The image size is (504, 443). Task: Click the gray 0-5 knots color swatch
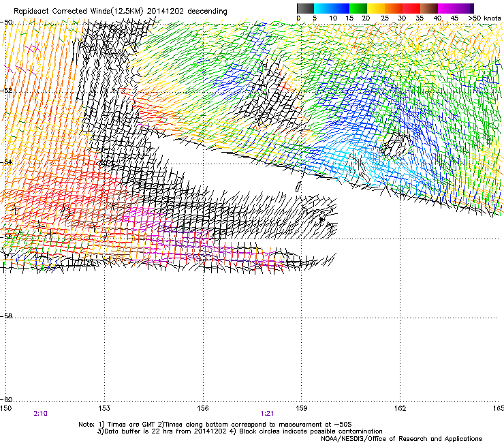(x=305, y=8)
